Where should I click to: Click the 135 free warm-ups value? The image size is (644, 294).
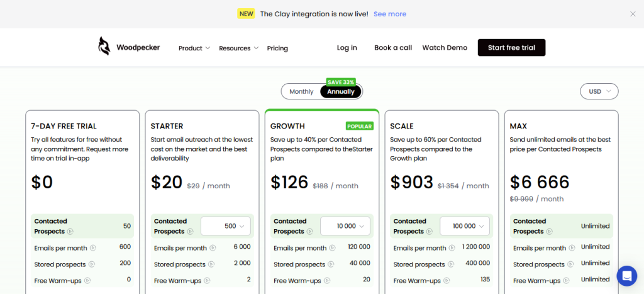(485, 280)
